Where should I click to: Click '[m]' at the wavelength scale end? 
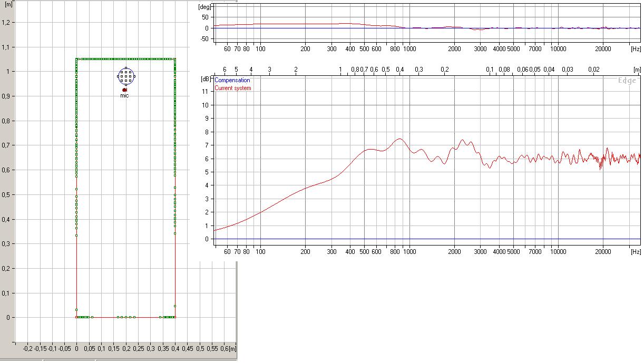point(637,70)
